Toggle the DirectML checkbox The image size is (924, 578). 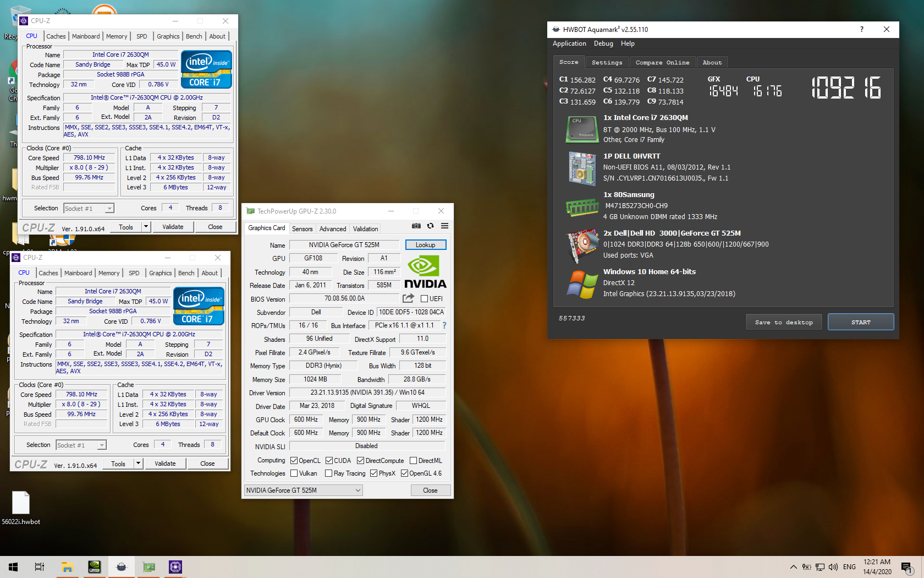coord(413,461)
